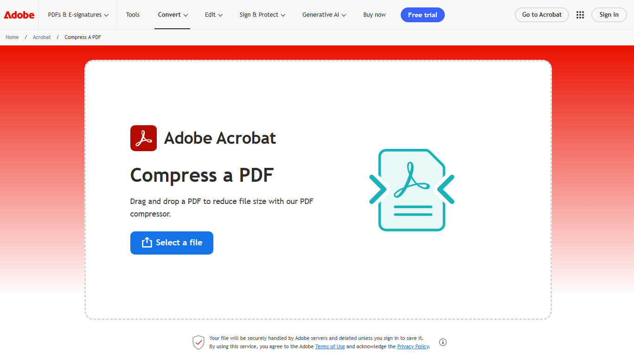Click the Sign in button
The width and height of the screenshot is (634, 364).
pyautogui.click(x=609, y=15)
